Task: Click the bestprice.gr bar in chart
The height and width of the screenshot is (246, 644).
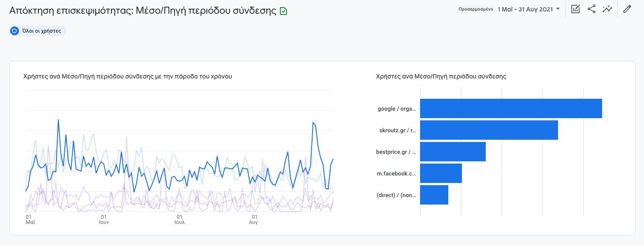Action: (452, 152)
